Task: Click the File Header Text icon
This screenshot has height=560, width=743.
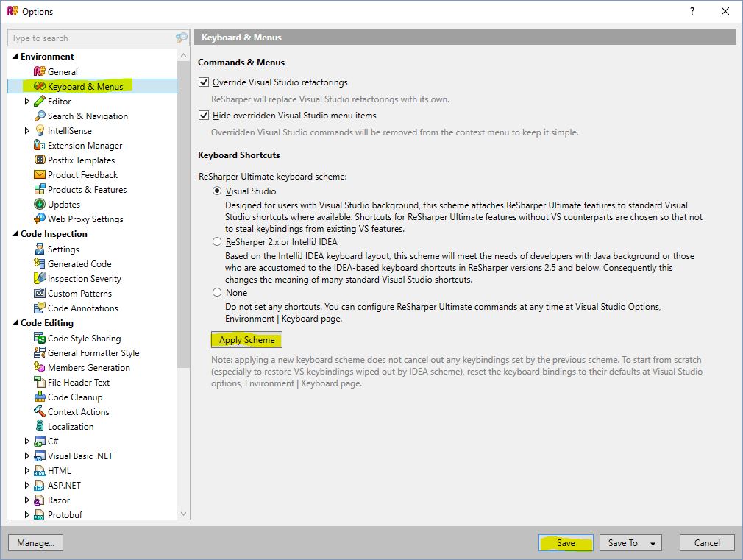Action: coord(39,382)
